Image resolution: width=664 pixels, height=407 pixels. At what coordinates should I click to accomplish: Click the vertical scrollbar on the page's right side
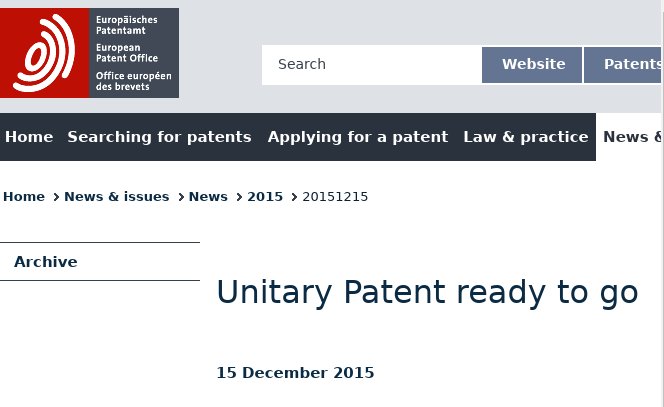click(x=662, y=203)
